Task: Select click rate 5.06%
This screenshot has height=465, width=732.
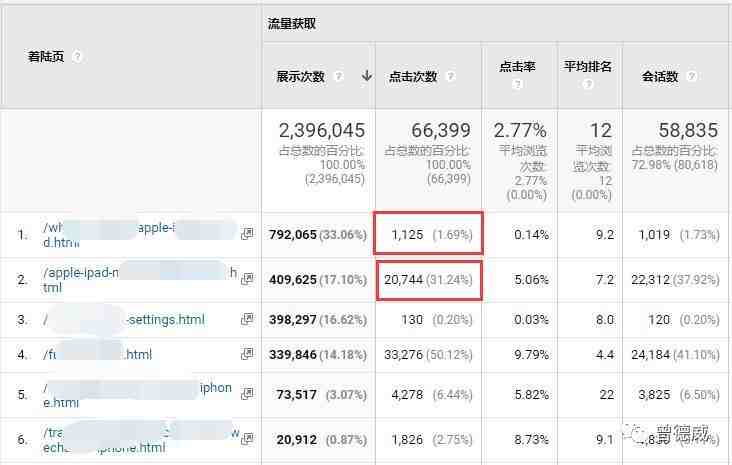Action: pos(532,279)
